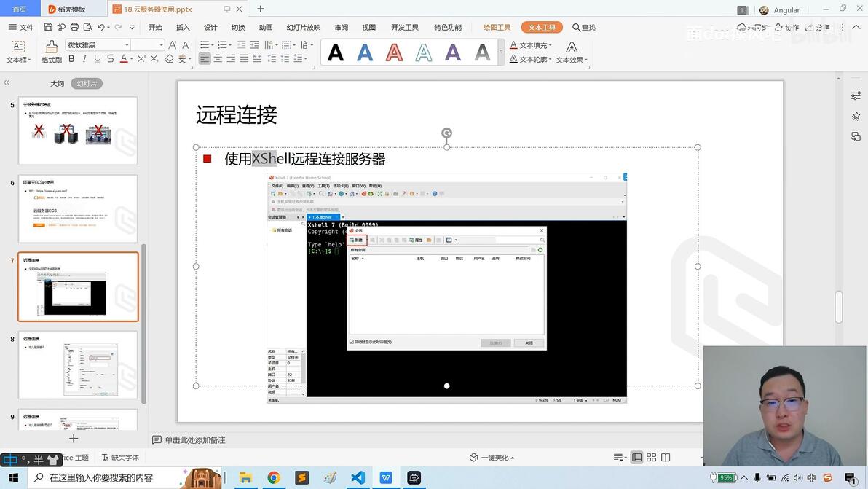The image size is (868, 489).
Task: Choose the blue text style preset A
Action: [365, 53]
